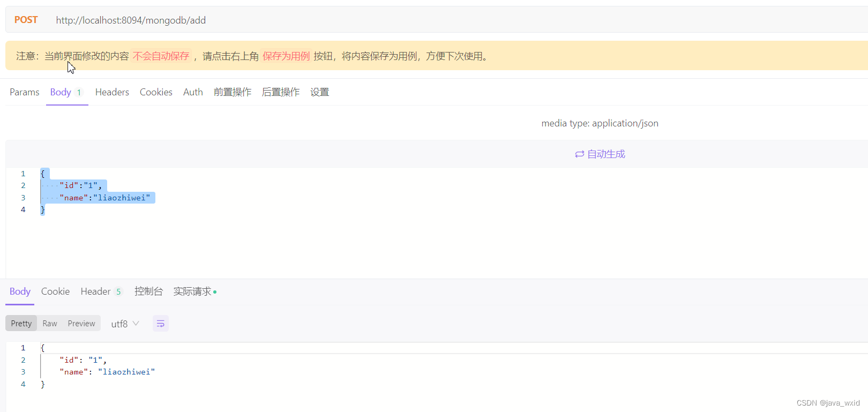Screen dimensions: 868x412
Task: Open the Headers tab
Action: pyautogui.click(x=112, y=92)
